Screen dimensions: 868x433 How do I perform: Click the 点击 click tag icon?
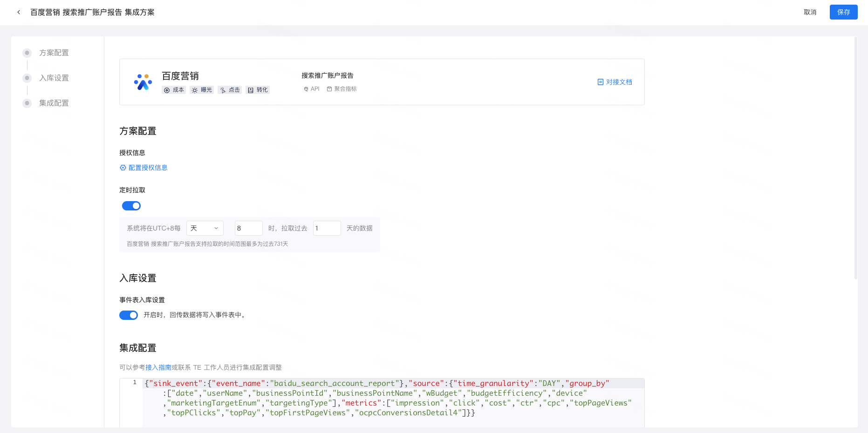(x=223, y=90)
